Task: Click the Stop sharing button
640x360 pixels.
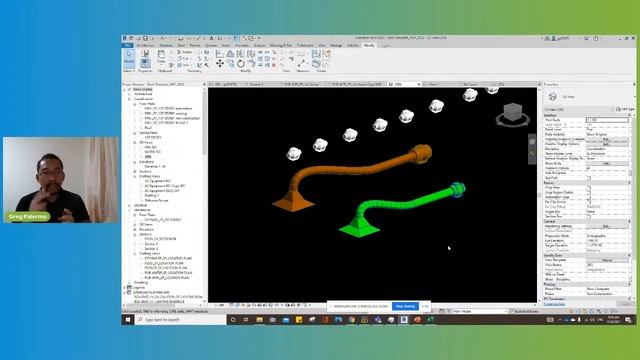Action: point(405,306)
